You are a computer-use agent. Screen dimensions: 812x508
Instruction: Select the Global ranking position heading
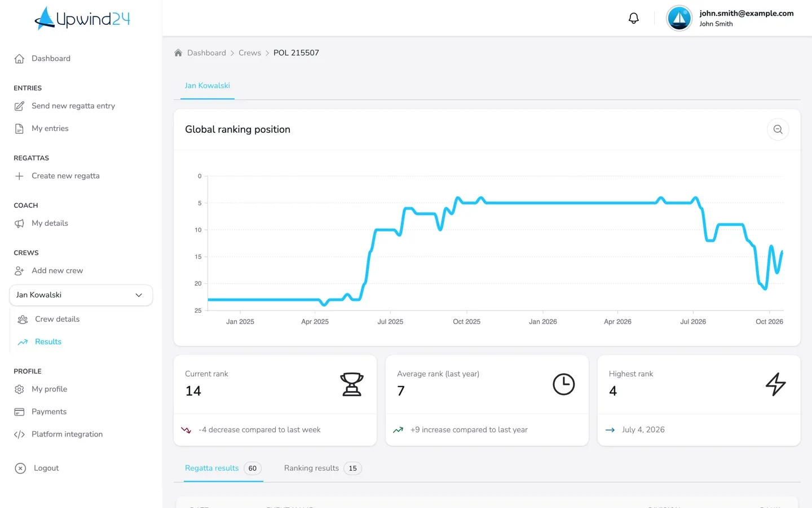237,129
